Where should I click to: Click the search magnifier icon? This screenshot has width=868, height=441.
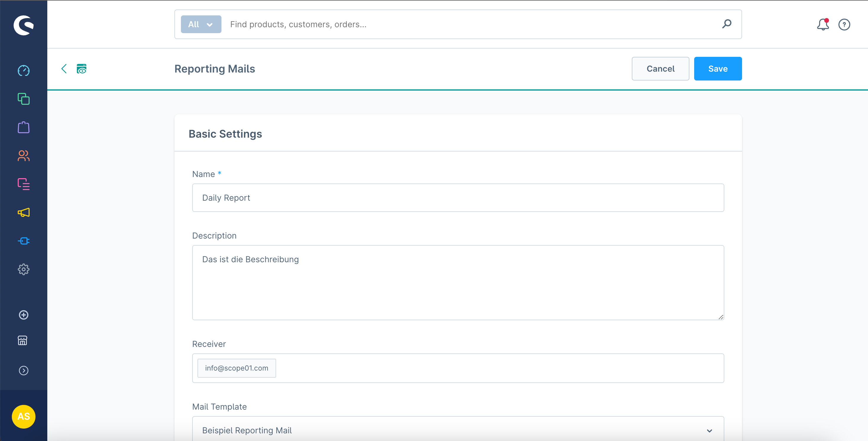point(726,24)
